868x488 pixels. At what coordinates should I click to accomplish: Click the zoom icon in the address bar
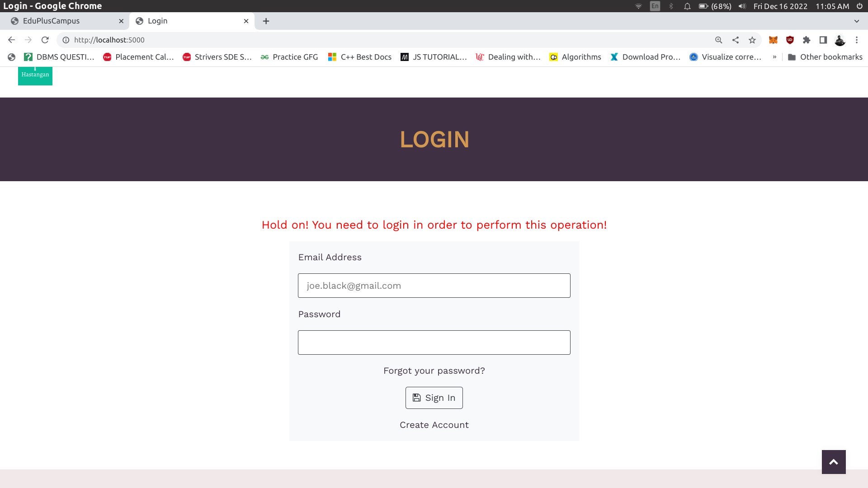point(718,40)
